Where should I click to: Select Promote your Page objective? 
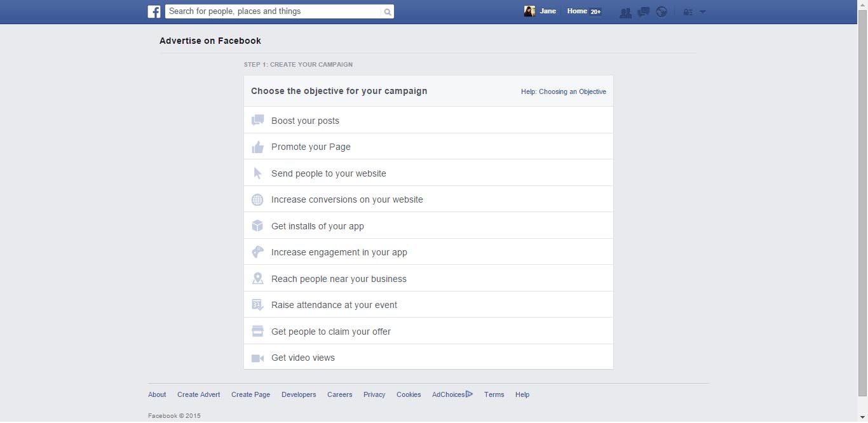point(428,147)
